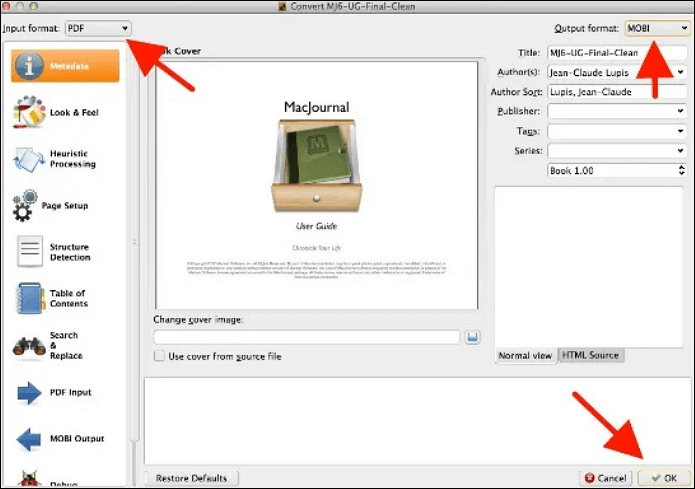695x489 pixels.
Task: Click the Cancel button
Action: pyautogui.click(x=605, y=478)
